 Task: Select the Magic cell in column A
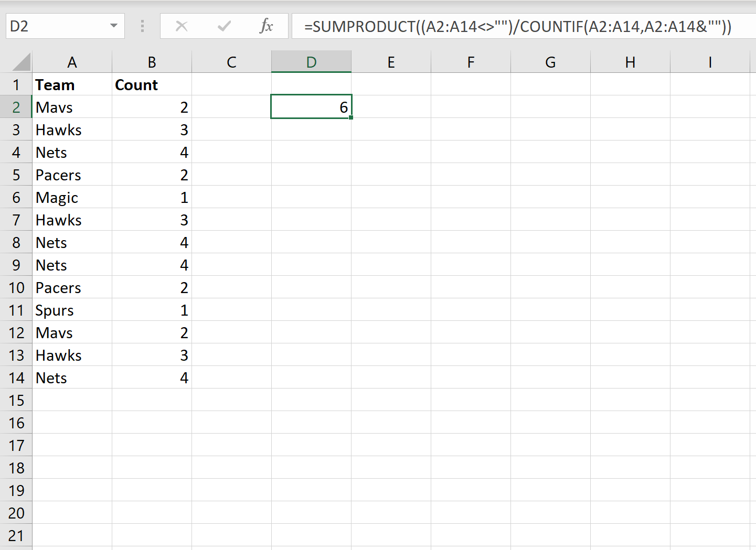pos(72,198)
